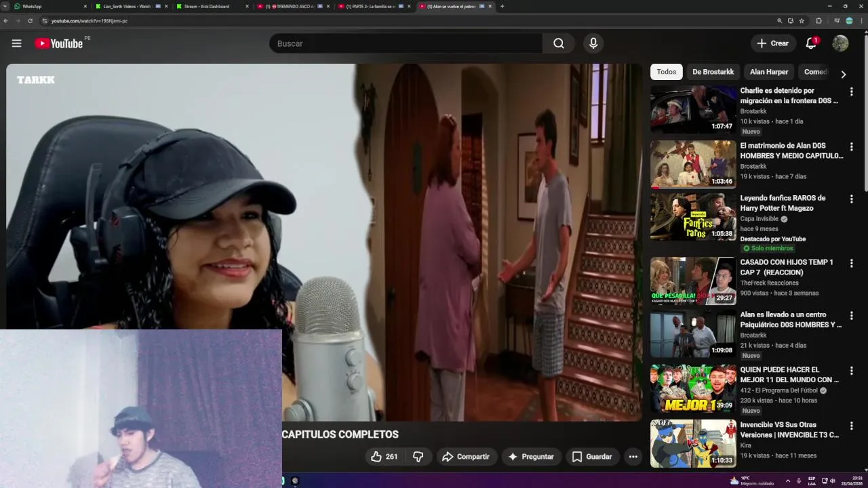868x488 pixels.
Task: Focus the Buscar search field
Action: tap(406, 43)
